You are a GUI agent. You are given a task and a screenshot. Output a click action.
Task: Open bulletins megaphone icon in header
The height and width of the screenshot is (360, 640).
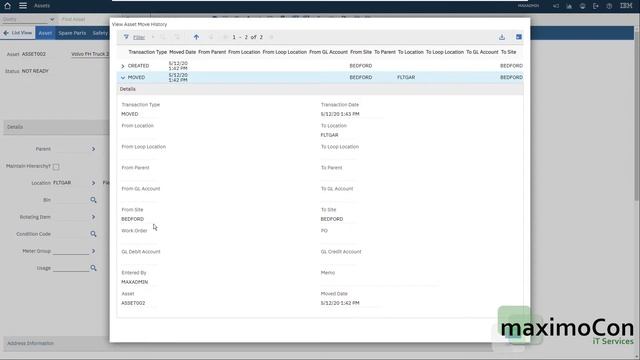(x=556, y=6)
